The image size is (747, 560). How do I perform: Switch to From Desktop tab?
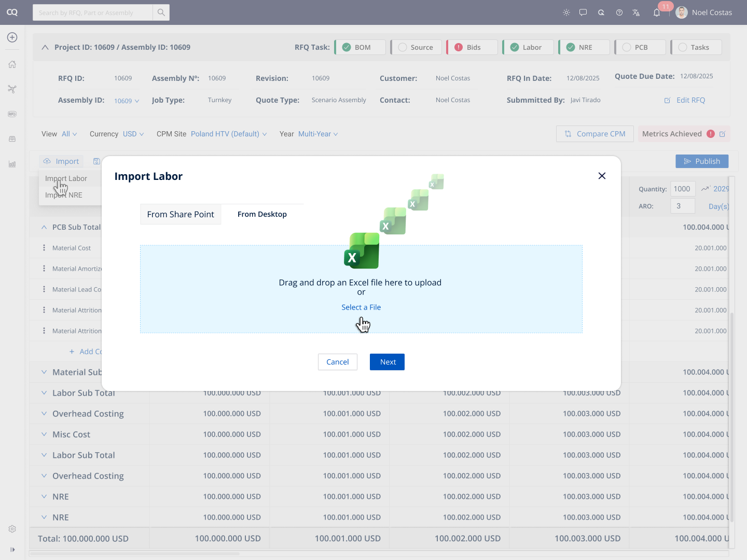point(262,214)
